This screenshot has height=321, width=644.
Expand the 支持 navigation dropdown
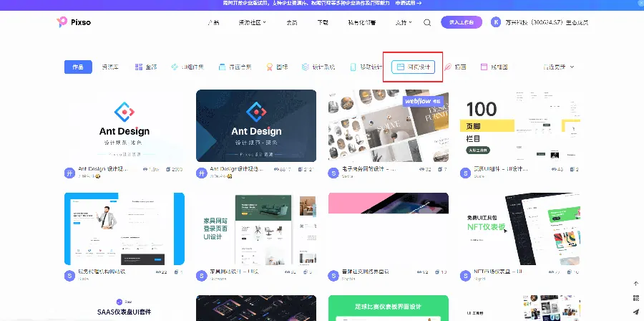[x=404, y=23]
